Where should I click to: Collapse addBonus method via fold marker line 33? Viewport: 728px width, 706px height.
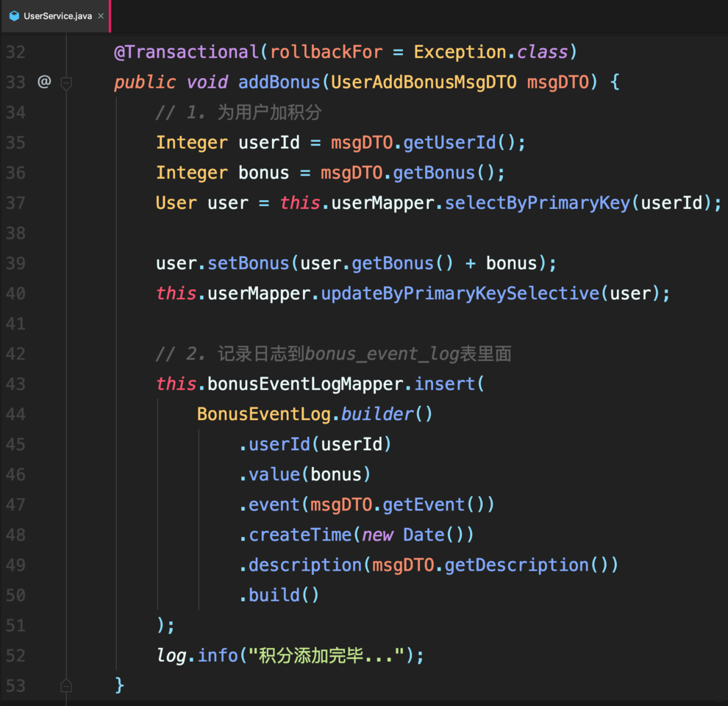click(x=66, y=83)
